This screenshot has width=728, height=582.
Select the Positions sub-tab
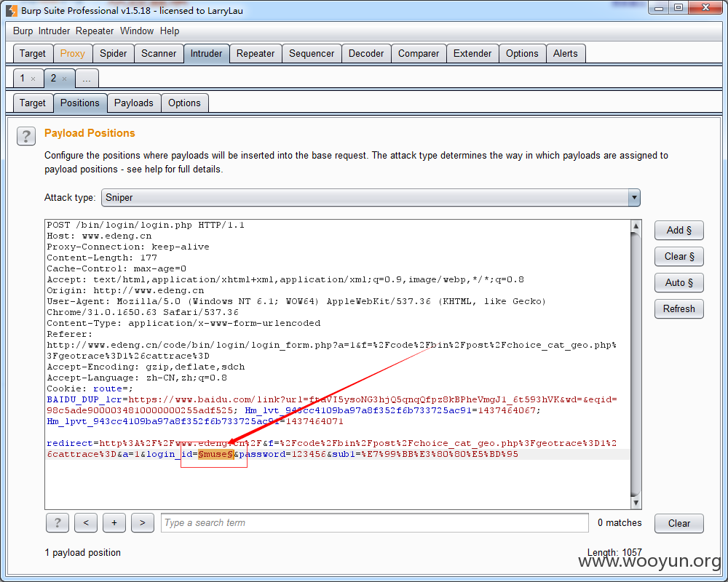pos(80,103)
